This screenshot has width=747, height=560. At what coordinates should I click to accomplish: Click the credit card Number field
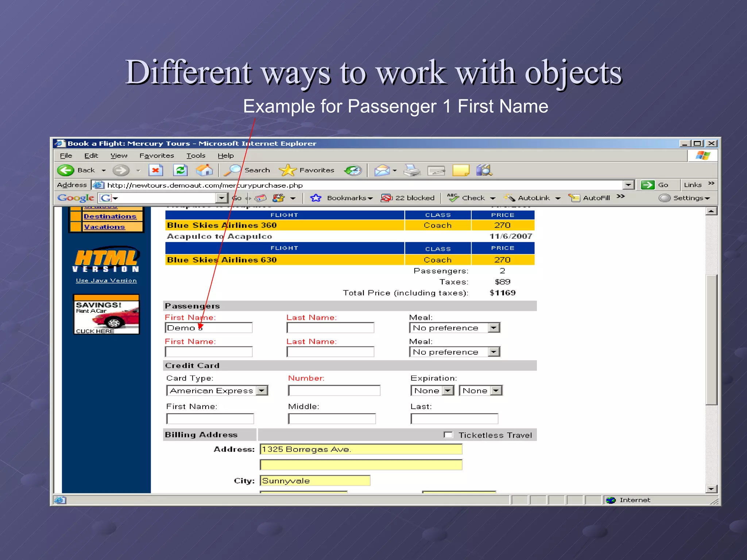(334, 390)
